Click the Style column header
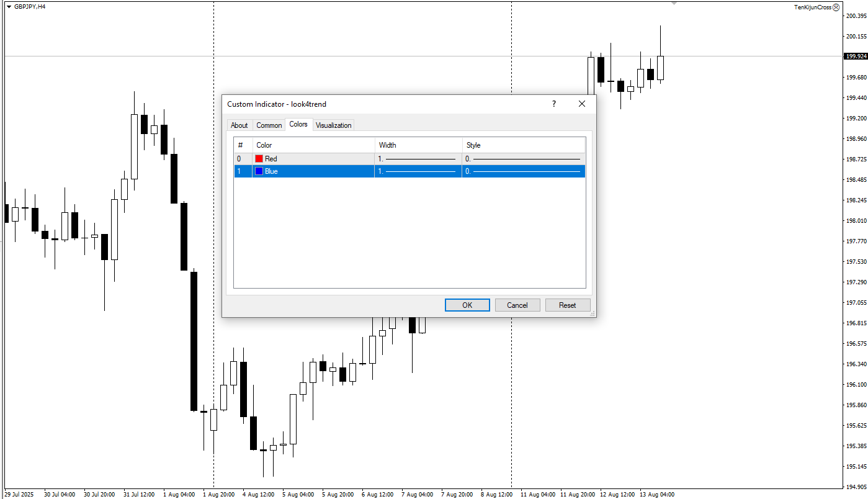Viewport: 868px width, 499px height. (524, 145)
